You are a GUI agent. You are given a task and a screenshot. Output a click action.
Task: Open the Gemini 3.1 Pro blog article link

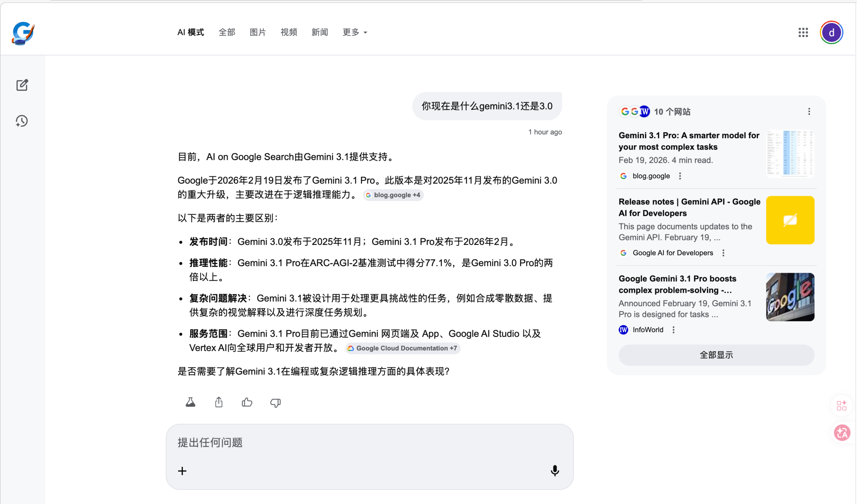click(x=689, y=141)
